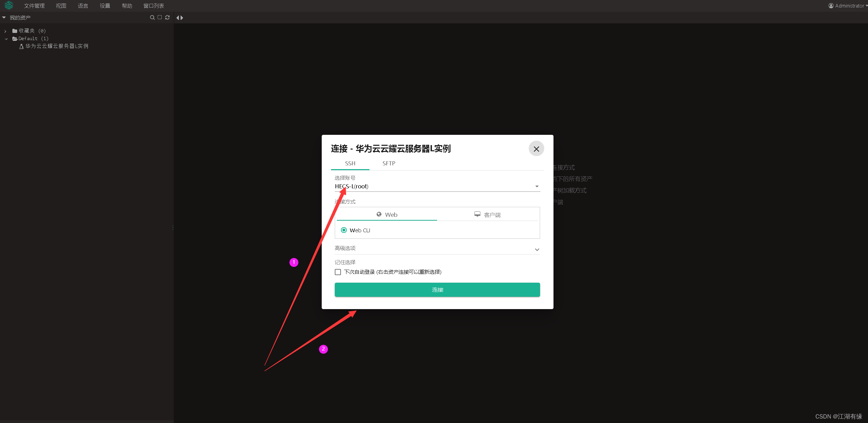Open asset 华为云云耀云服务器L实例 in tree
The image size is (868, 423).
(57, 46)
